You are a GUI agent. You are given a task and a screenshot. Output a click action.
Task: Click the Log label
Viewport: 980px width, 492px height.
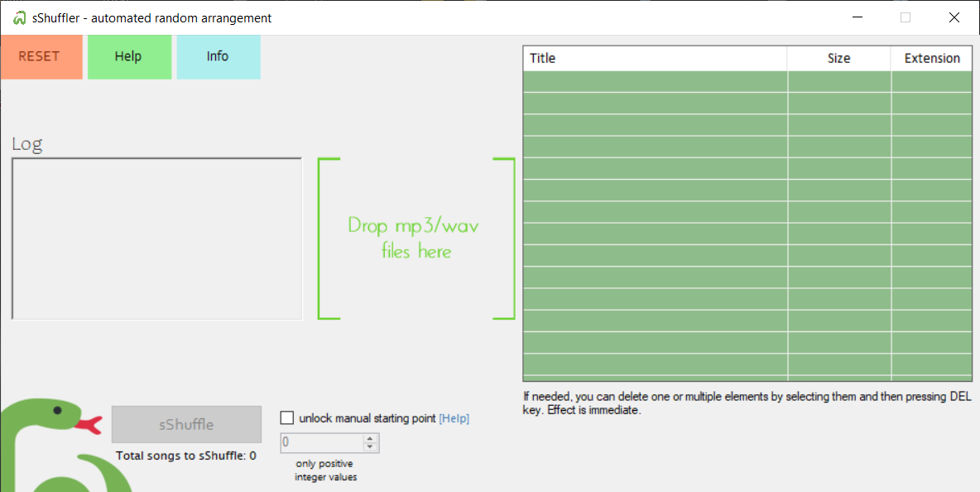coord(26,144)
